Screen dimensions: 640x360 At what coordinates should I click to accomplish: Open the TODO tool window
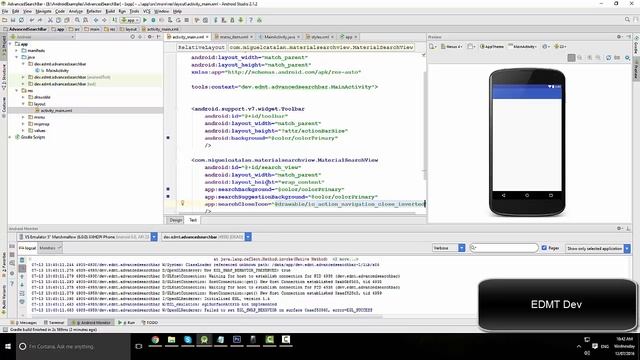150,322
